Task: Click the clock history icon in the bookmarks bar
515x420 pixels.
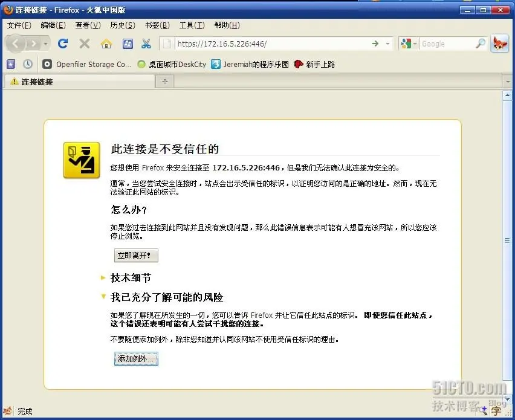Action: click(28, 64)
